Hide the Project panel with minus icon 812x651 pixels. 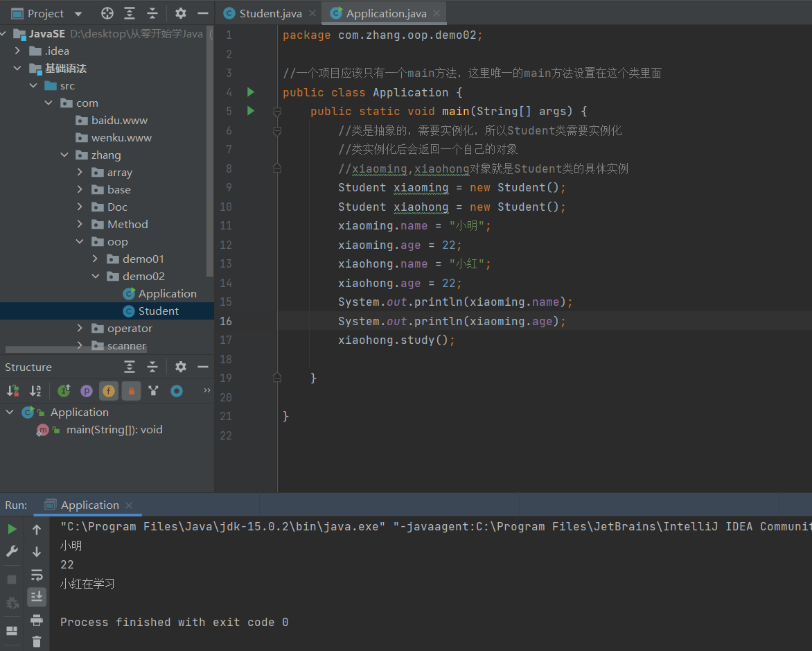(203, 13)
